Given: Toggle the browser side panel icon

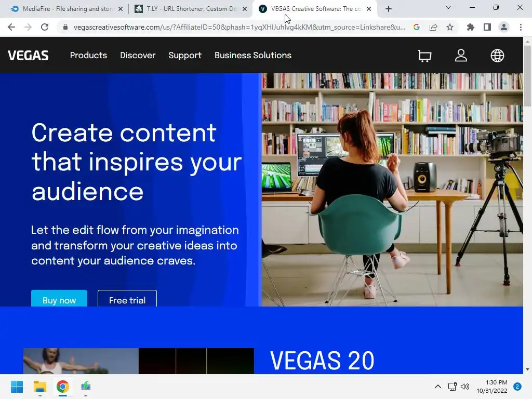Looking at the screenshot, I should point(487,27).
